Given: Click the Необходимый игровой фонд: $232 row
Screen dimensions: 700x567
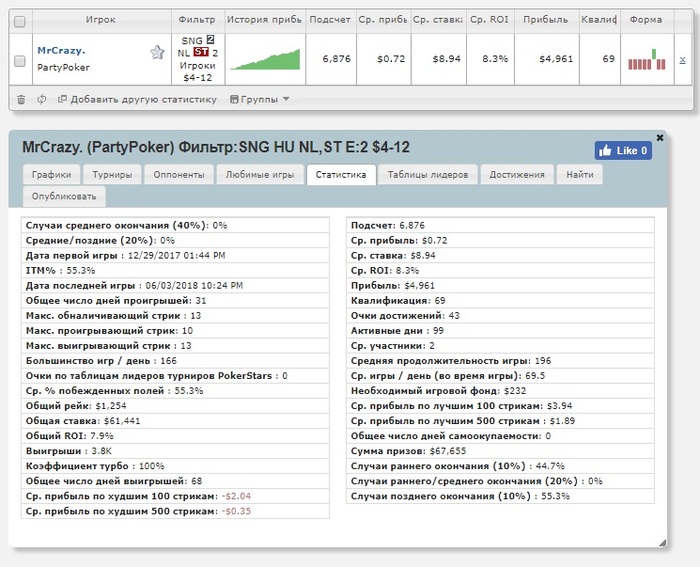Looking at the screenshot, I should [500, 391].
